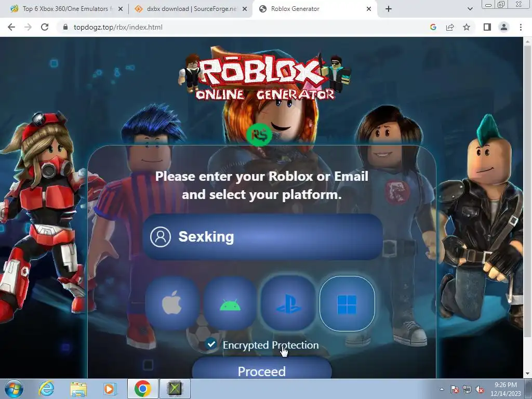Select the Android platform icon
Screen dimensions: 532x399
tap(230, 303)
